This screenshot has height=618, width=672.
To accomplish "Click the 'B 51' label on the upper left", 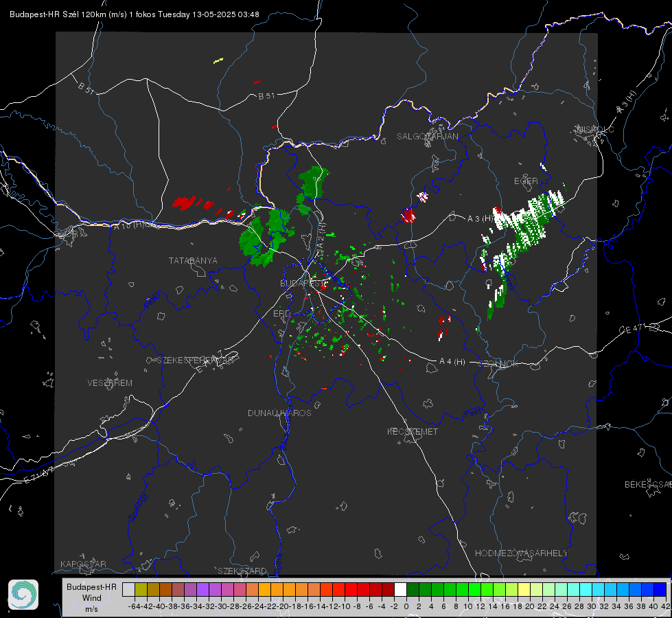I will tap(86, 88).
